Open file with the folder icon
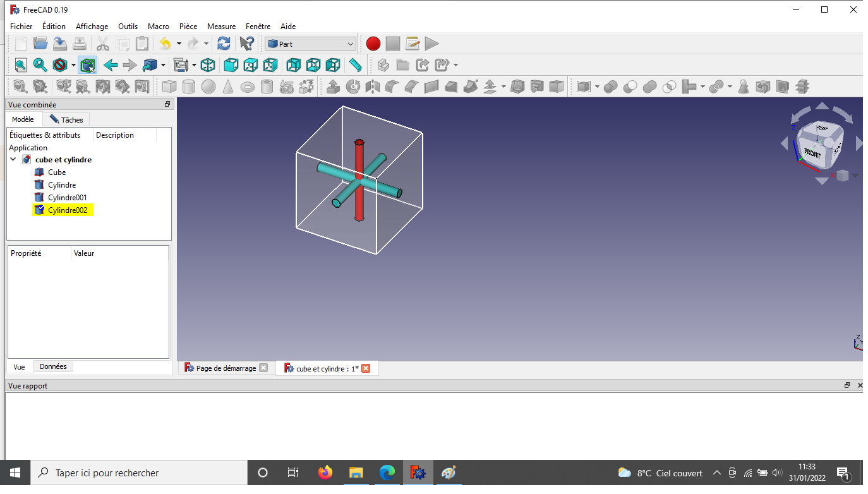 click(x=40, y=44)
